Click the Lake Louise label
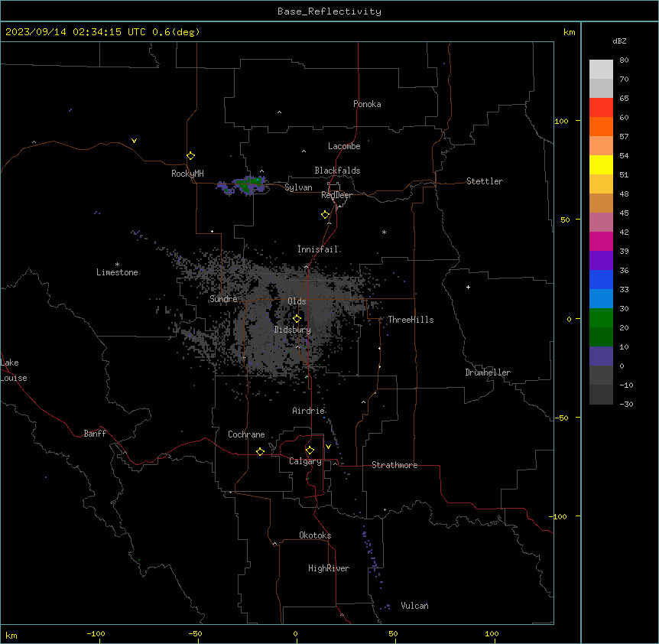The width and height of the screenshot is (659, 644). point(14,370)
